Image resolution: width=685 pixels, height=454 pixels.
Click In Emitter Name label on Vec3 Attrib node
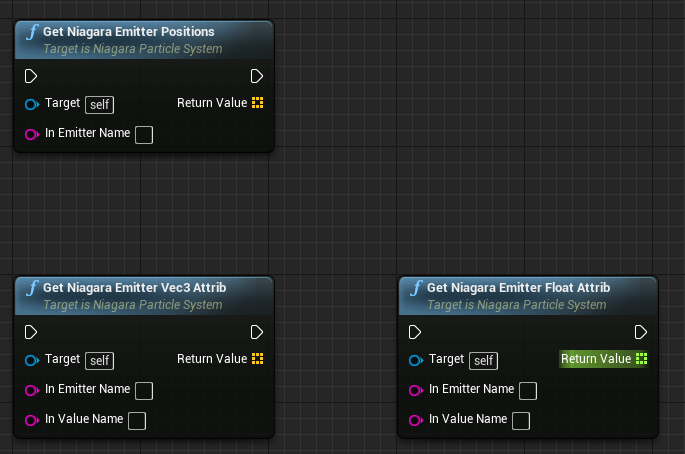point(87,389)
